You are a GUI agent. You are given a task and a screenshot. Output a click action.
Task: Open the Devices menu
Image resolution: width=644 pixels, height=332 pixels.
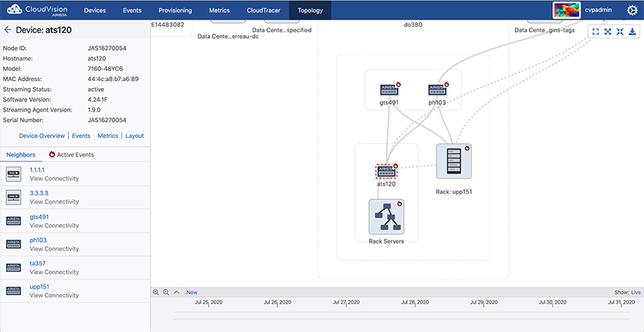(95, 10)
